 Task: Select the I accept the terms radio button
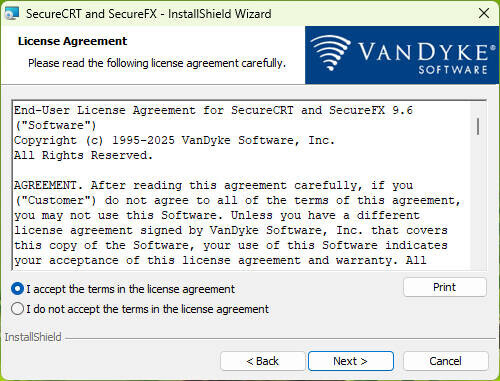17,289
